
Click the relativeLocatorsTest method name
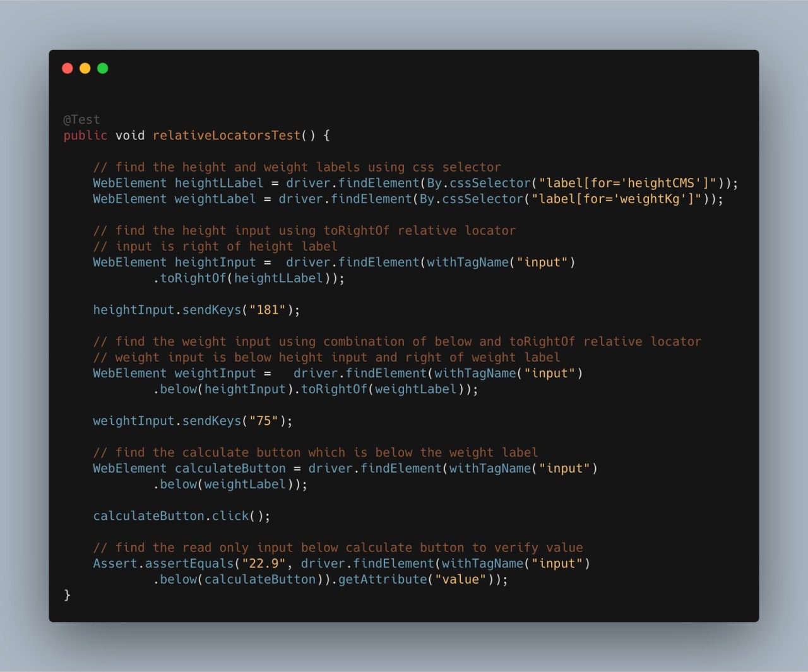click(227, 135)
